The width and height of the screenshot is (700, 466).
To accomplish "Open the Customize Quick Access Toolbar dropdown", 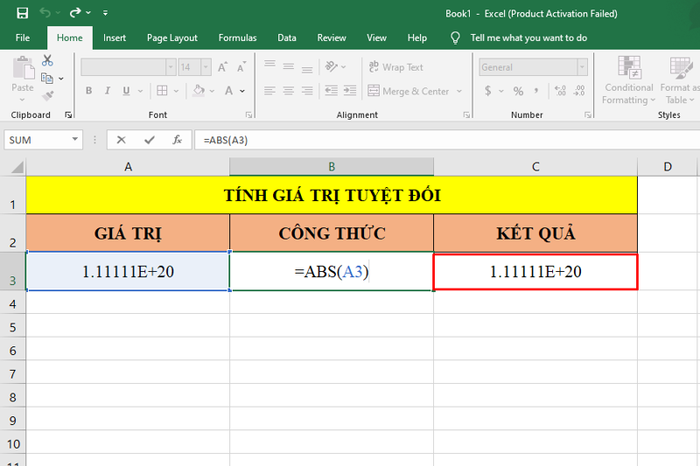I will 105,13.
